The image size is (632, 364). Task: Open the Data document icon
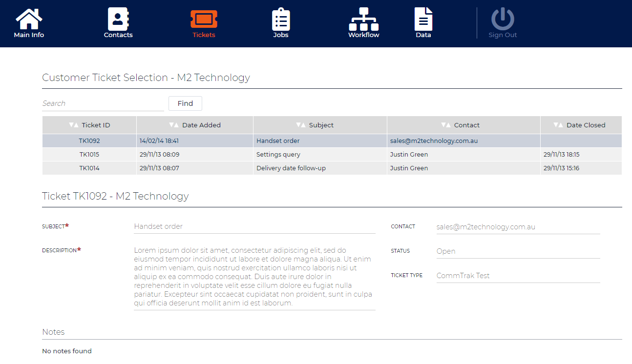(x=423, y=19)
